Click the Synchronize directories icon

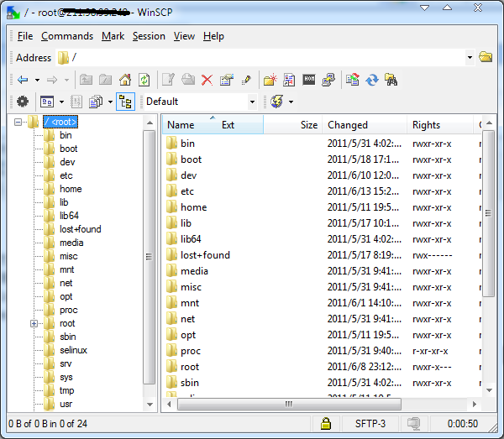tap(352, 80)
